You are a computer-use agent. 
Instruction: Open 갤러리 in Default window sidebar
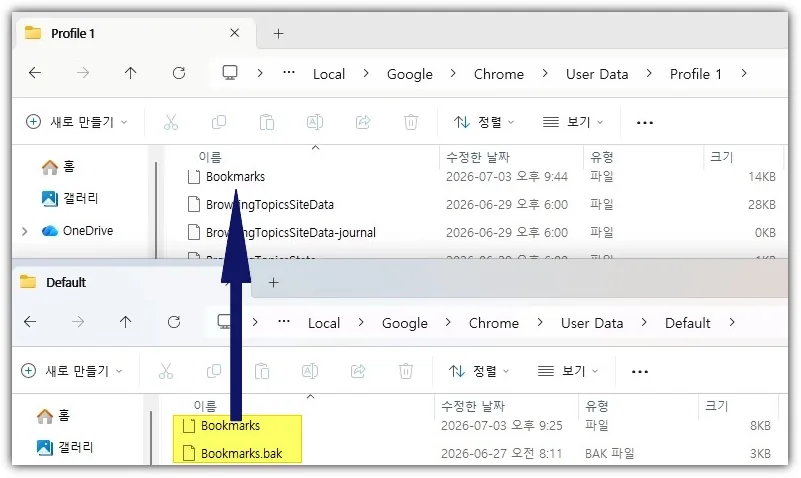[x=65, y=447]
